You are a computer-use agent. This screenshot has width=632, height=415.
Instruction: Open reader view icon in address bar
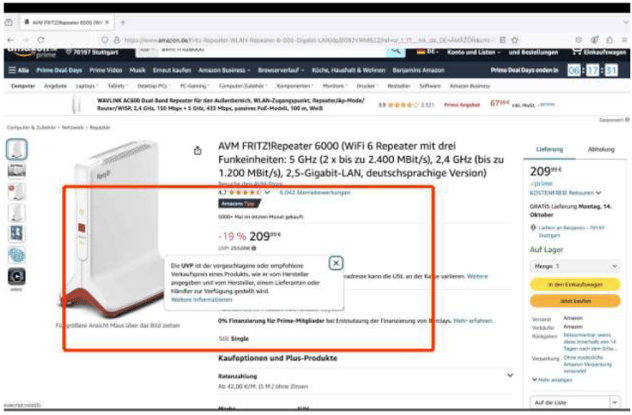tap(503, 40)
